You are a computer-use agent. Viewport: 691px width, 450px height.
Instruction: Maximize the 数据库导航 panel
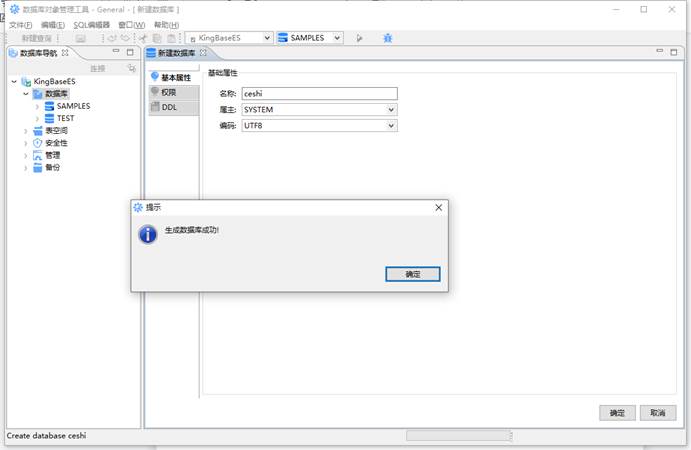click(130, 52)
